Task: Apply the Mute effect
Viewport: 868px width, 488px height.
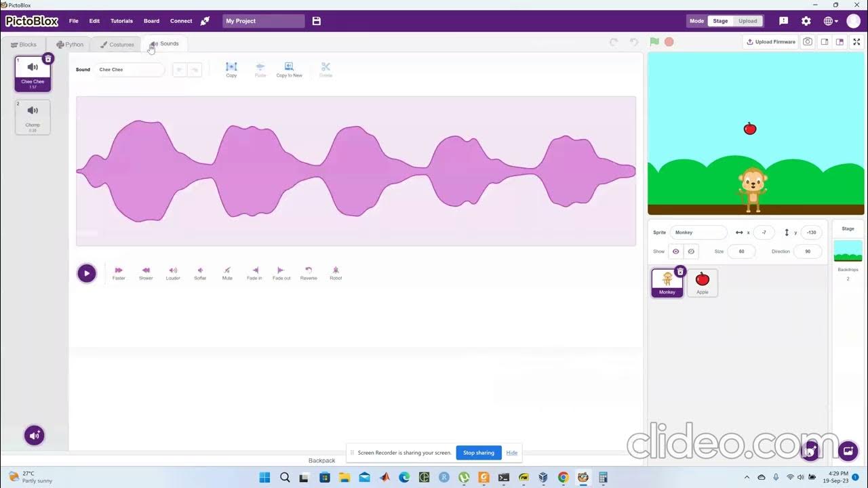Action: [227, 273]
